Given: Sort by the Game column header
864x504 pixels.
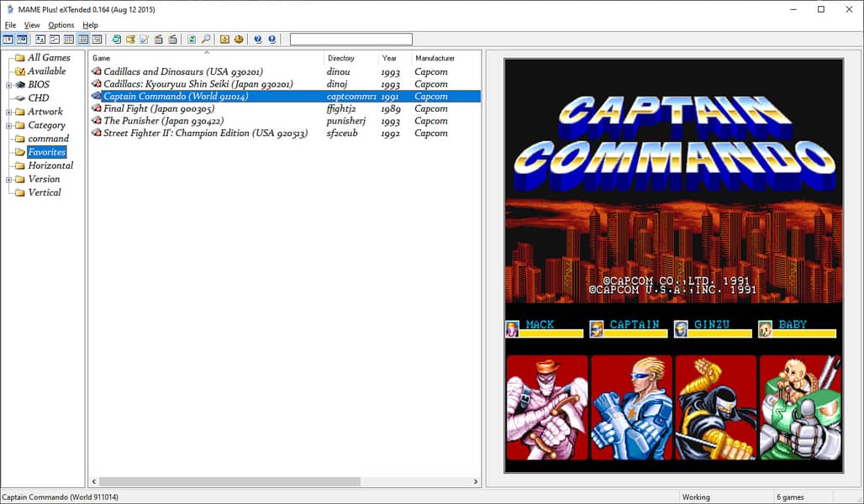Looking at the screenshot, I should tap(206, 58).
